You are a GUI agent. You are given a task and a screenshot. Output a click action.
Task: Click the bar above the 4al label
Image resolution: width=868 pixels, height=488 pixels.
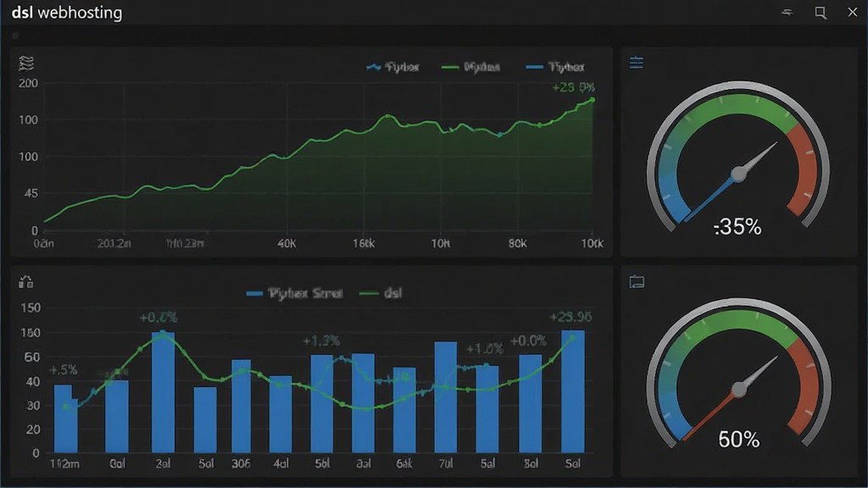(281, 414)
